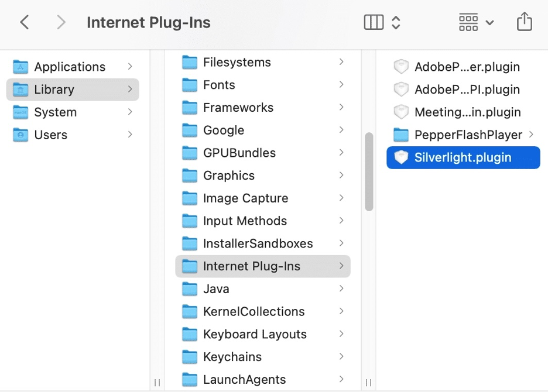Click the Google folder icon

click(x=190, y=130)
